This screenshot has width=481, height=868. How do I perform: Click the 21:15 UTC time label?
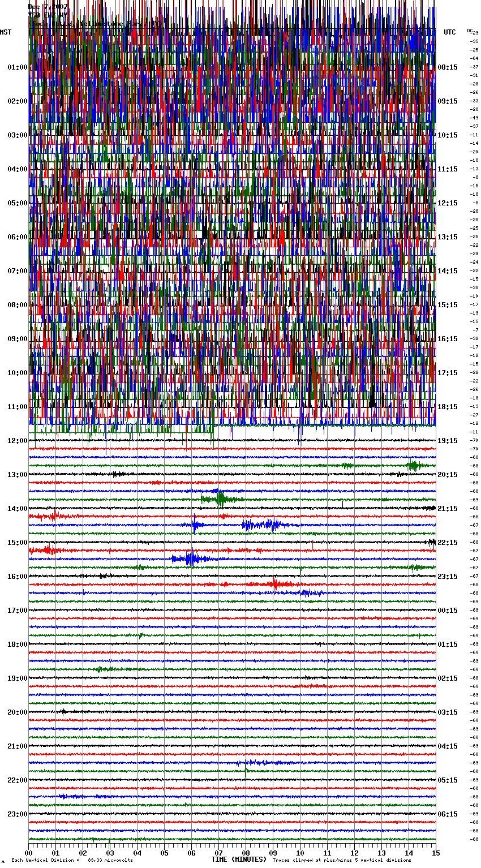click(x=448, y=509)
